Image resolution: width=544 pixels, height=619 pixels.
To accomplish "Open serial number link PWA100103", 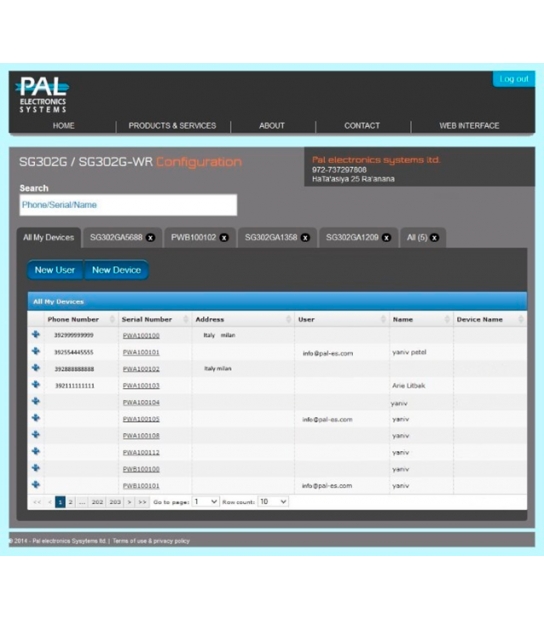I will click(x=141, y=386).
